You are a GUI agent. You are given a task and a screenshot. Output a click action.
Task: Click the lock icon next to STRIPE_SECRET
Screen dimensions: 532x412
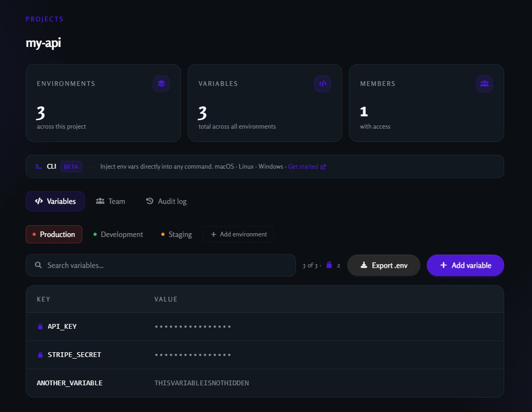point(40,354)
